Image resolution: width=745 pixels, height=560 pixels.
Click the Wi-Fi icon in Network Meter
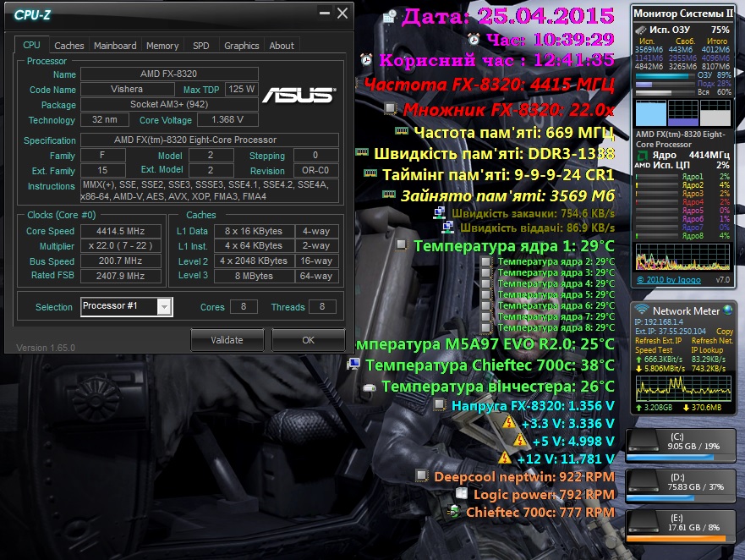[x=642, y=309]
